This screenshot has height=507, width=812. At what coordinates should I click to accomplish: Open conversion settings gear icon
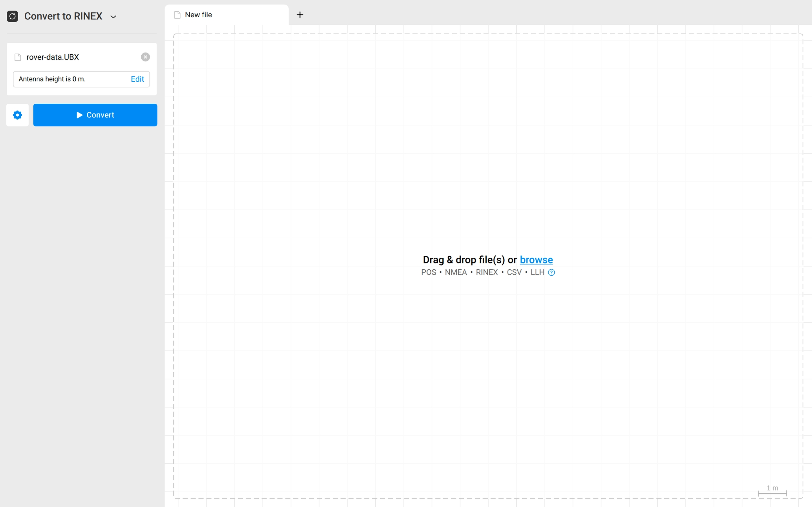pyautogui.click(x=17, y=115)
